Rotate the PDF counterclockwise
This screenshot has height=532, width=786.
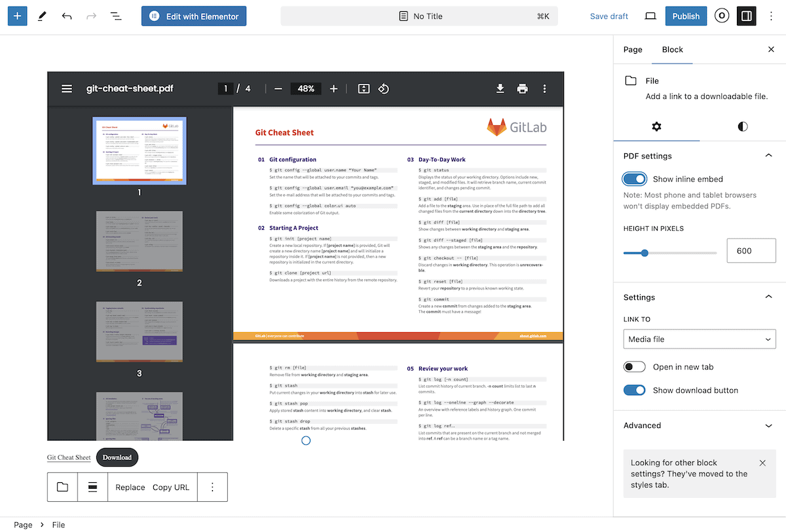tap(384, 88)
